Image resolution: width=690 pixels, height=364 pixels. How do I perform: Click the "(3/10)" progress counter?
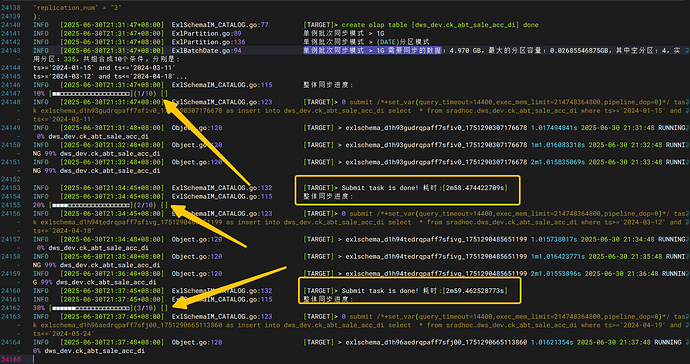(144, 308)
